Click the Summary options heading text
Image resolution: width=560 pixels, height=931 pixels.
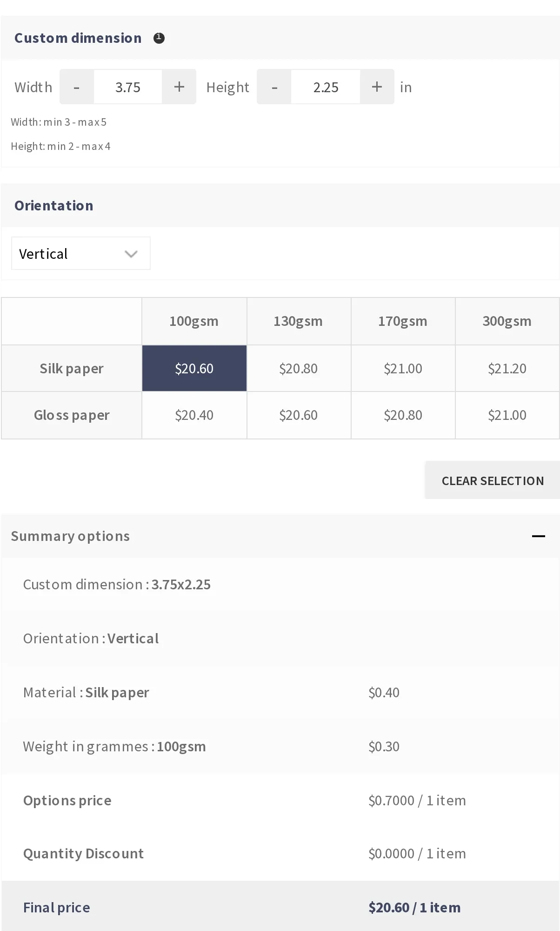tap(70, 536)
